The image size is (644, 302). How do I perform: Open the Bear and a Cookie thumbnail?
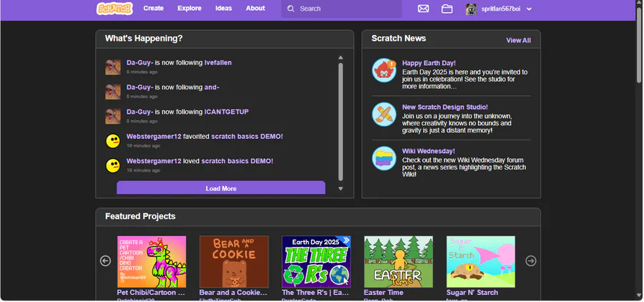pyautogui.click(x=234, y=262)
